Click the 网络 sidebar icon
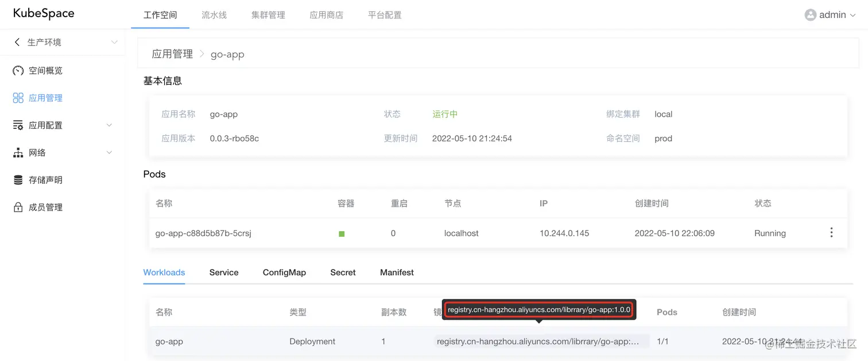Viewport: 868px width, 361px height. 17,152
